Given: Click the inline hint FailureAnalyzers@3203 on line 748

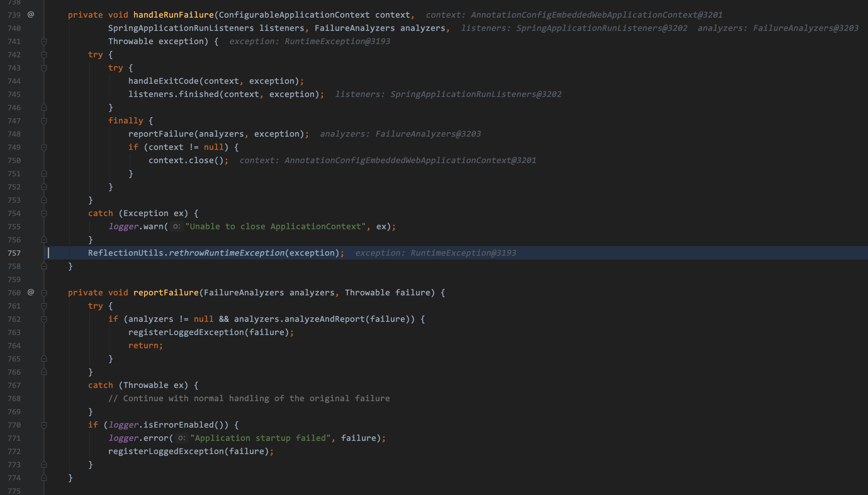Looking at the screenshot, I should click(x=428, y=134).
